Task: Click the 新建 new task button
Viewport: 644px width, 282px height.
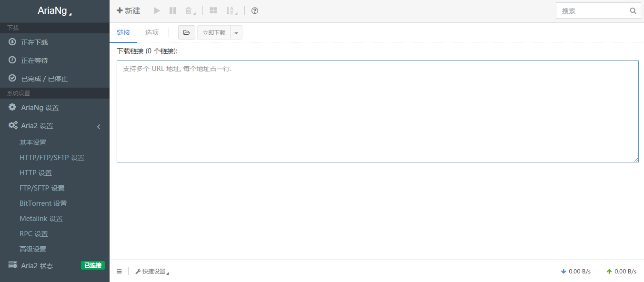Action: (x=128, y=10)
